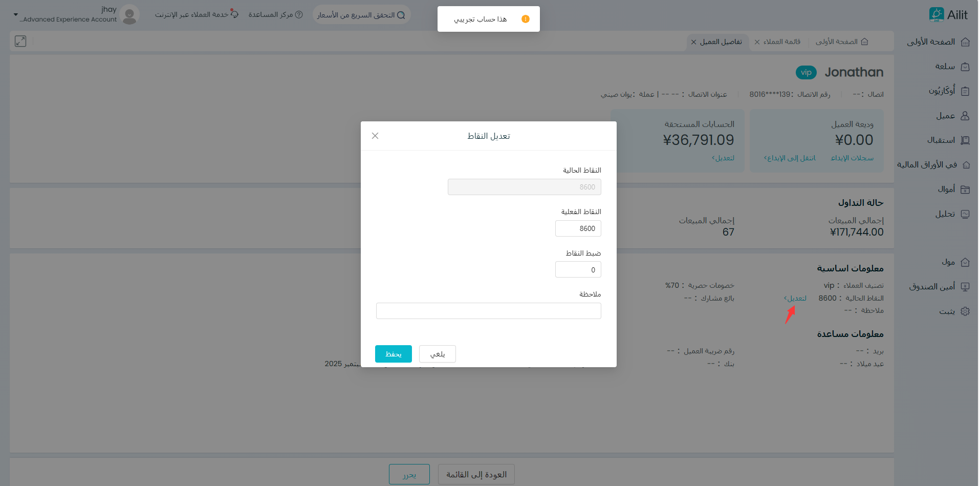Click the عميل customer sidebar icon
This screenshot has width=980, height=486.
tap(965, 116)
